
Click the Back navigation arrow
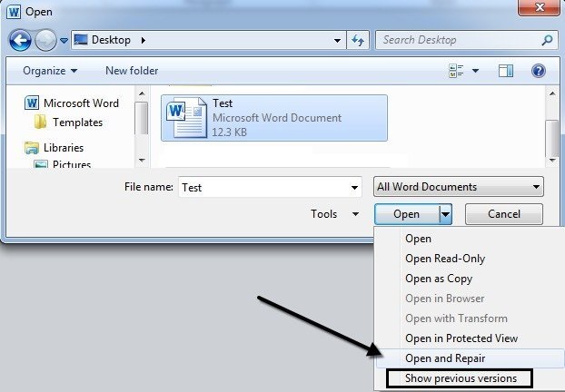click(20, 40)
